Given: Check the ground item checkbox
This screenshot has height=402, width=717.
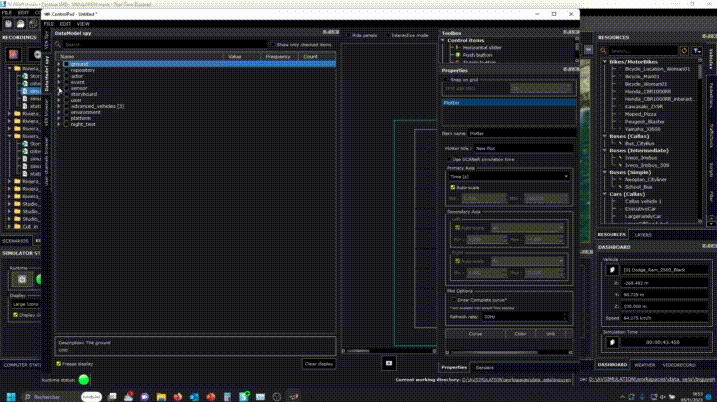Looking at the screenshot, I should click(66, 64).
